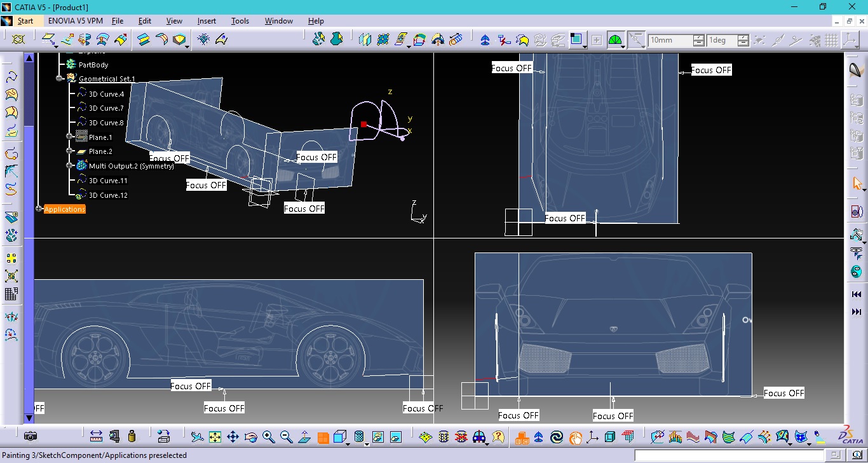This screenshot has height=463, width=868.
Task: Select the Measure Item tool
Action: [x=114, y=436]
